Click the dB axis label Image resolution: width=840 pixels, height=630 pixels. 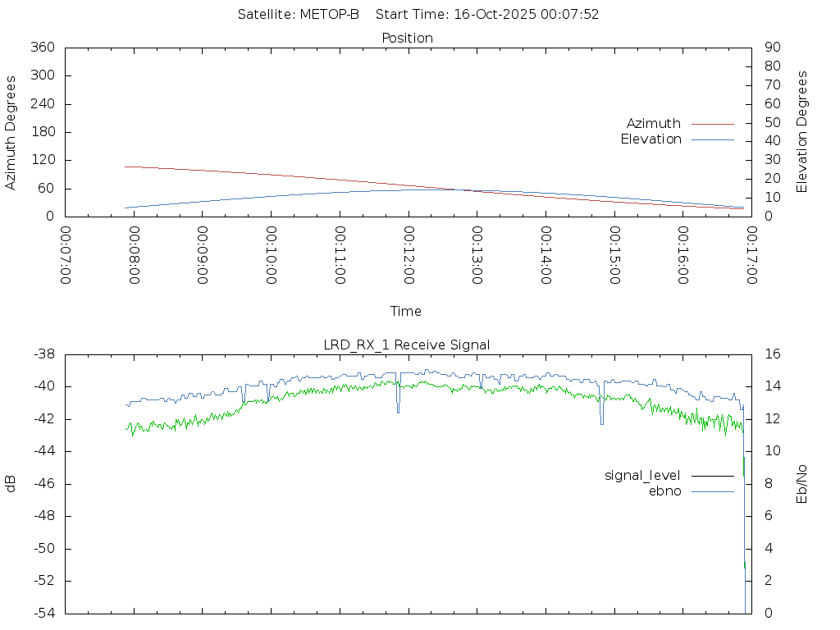coord(11,484)
